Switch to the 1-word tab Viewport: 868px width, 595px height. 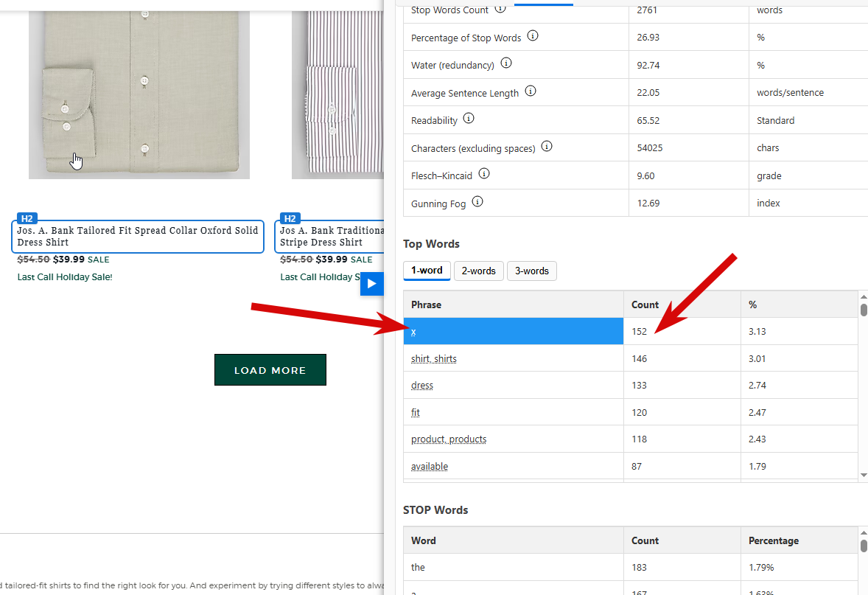[427, 271]
